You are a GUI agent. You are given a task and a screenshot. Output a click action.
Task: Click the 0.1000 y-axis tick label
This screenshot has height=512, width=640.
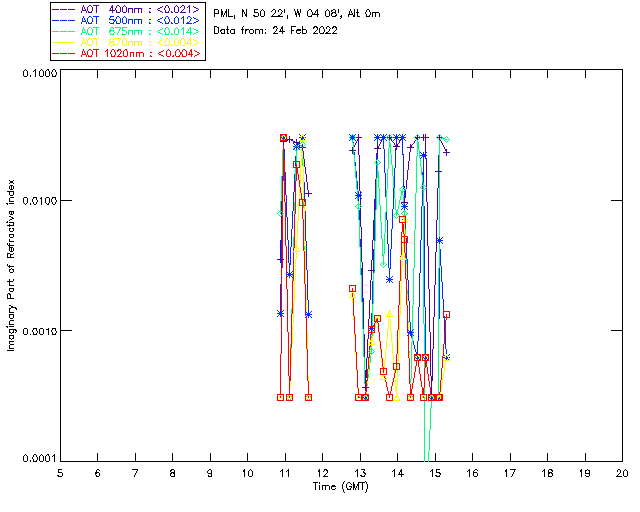click(x=37, y=74)
